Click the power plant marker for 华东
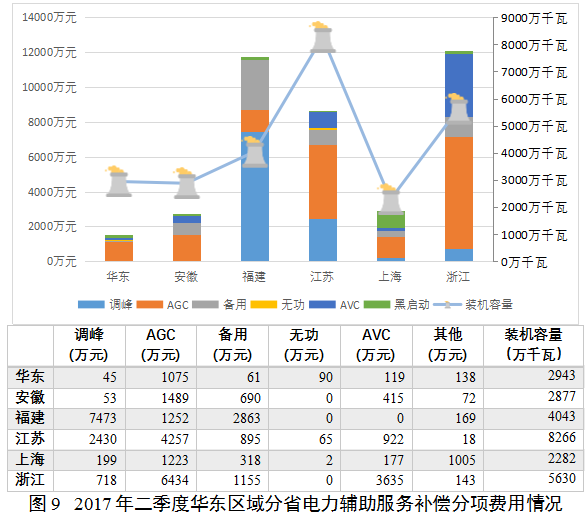 click(118, 181)
